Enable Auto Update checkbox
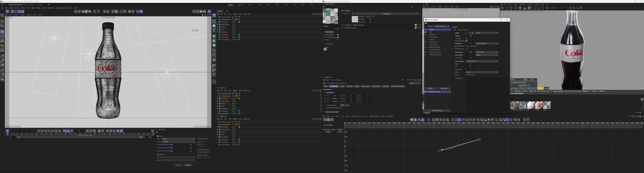644x173 pixels. [x=198, y=155]
